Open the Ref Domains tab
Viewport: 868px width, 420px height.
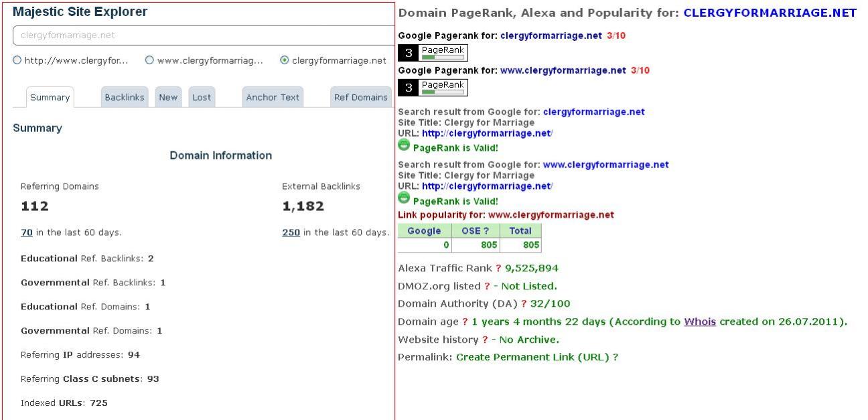tap(360, 97)
